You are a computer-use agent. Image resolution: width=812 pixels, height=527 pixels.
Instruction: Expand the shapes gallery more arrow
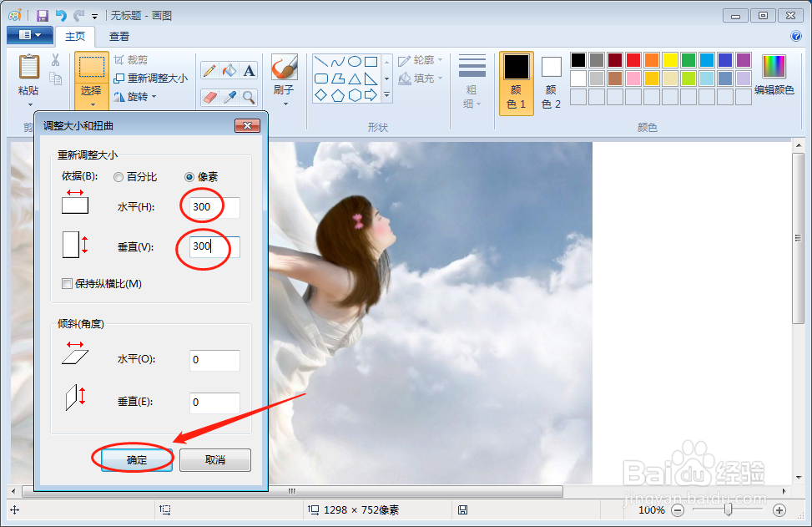(x=386, y=95)
